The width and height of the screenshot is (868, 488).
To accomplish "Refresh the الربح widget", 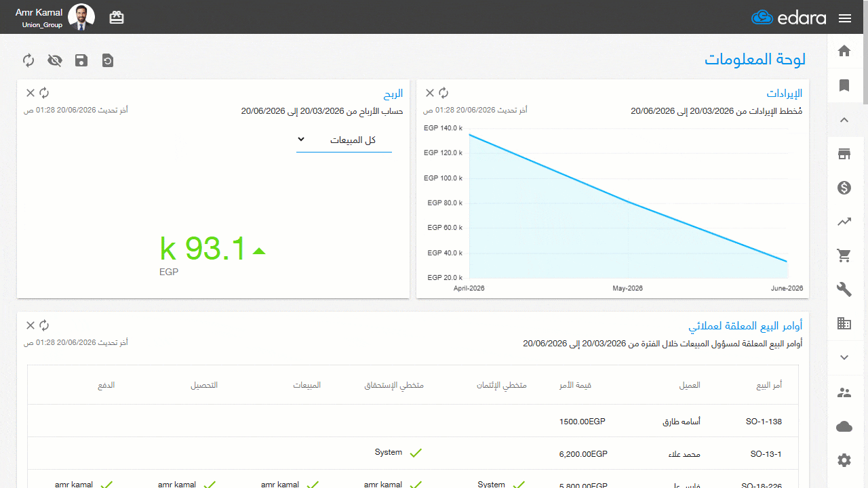I will pos(44,93).
